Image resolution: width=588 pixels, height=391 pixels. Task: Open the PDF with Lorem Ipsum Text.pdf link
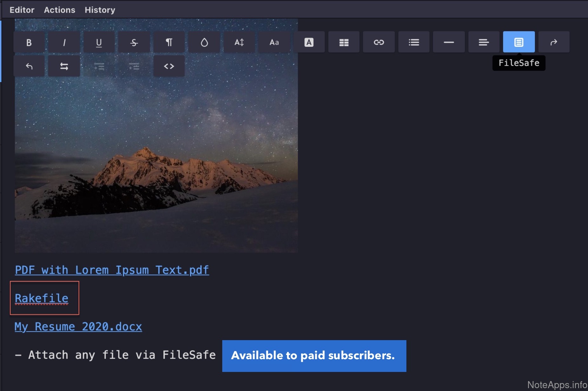point(112,270)
